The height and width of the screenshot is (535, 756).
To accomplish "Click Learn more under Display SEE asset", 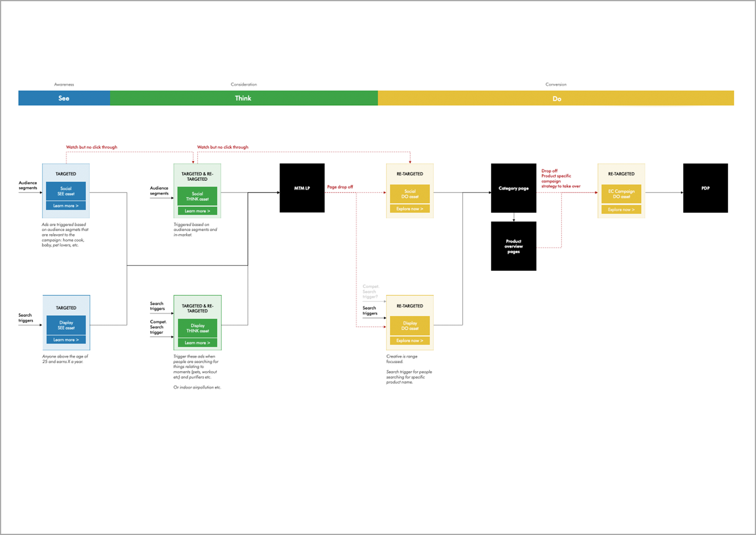I will 66,340.
